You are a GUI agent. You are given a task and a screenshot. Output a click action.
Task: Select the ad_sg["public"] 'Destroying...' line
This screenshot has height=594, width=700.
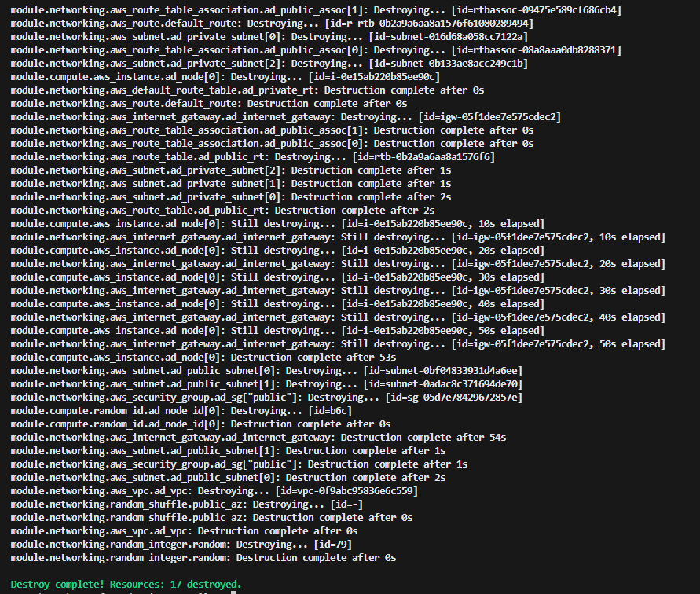266,398
